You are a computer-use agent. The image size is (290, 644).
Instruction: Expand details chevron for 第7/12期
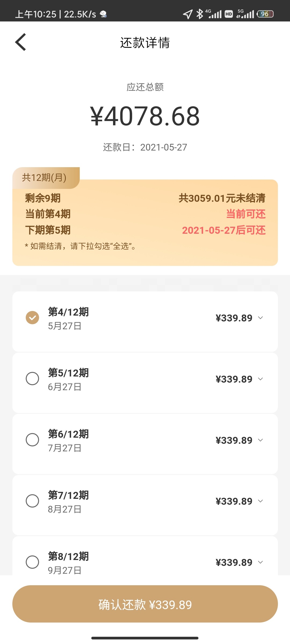point(260,501)
